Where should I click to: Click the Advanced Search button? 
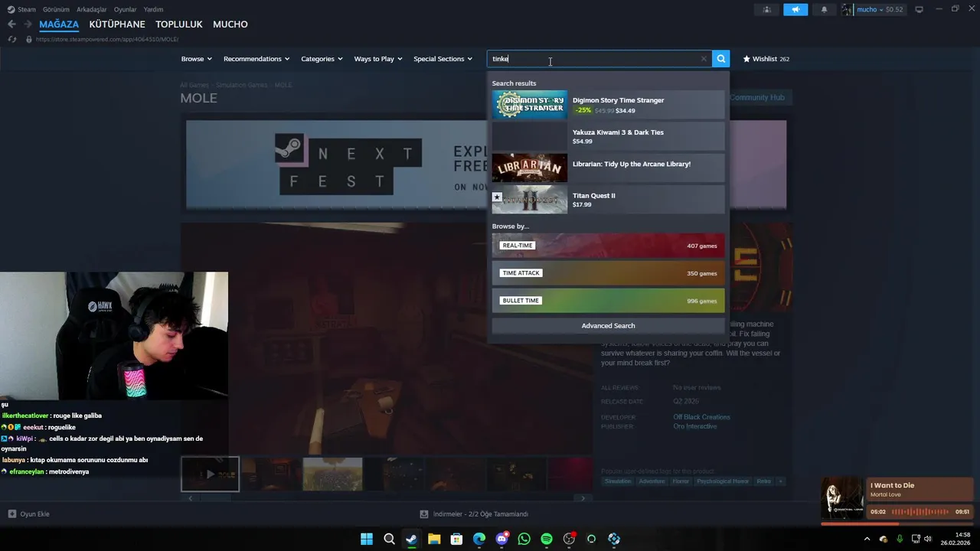point(608,326)
